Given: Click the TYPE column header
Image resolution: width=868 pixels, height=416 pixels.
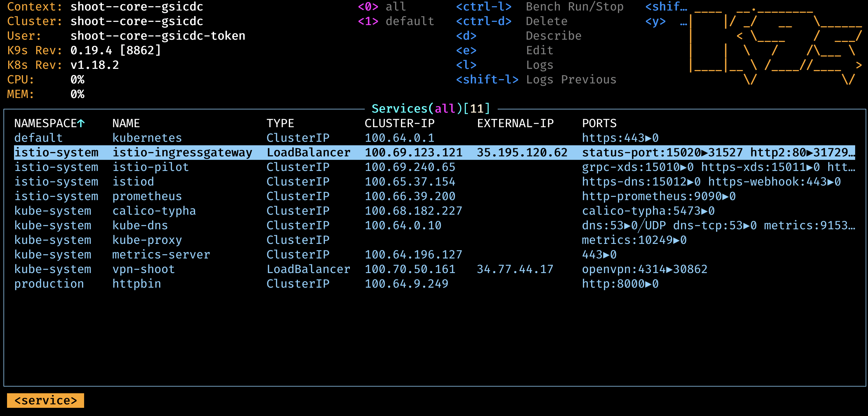Looking at the screenshot, I should coord(280,123).
